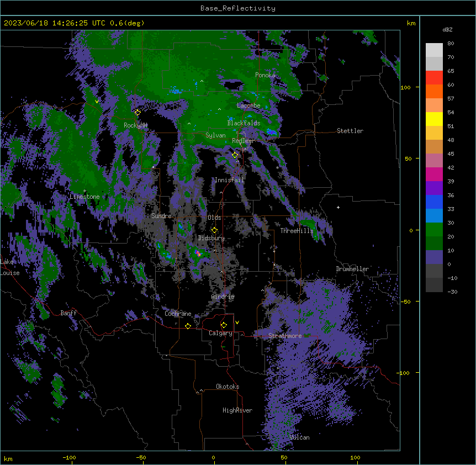Click the Limestone label
476x465 pixels.
pos(84,197)
